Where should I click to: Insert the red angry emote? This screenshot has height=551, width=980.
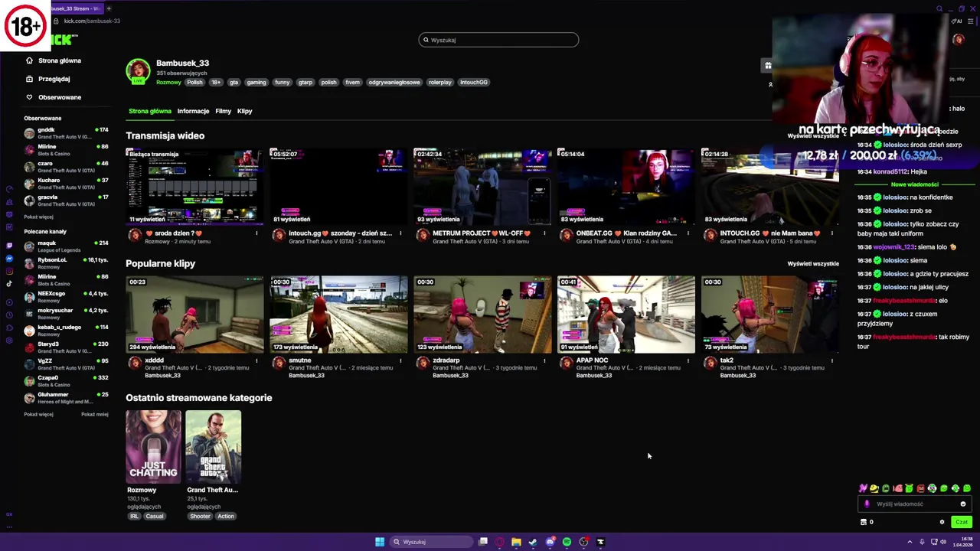pyautogui.click(x=920, y=488)
